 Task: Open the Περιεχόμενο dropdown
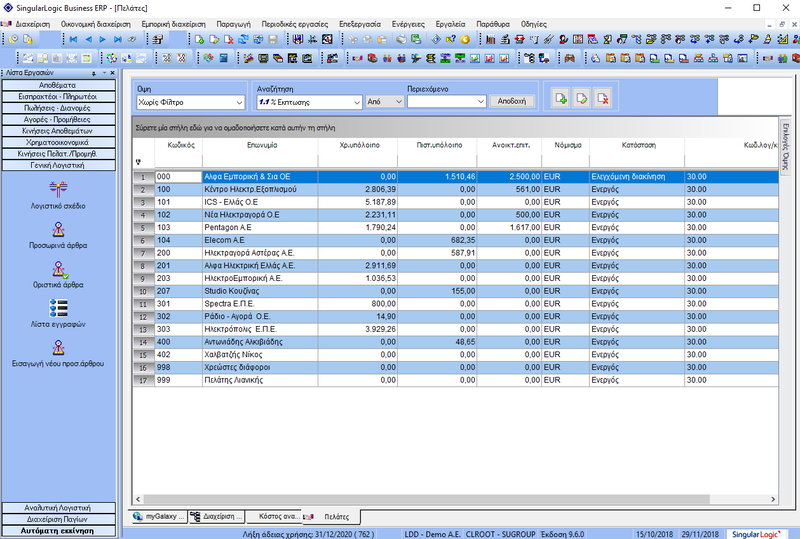click(480, 102)
